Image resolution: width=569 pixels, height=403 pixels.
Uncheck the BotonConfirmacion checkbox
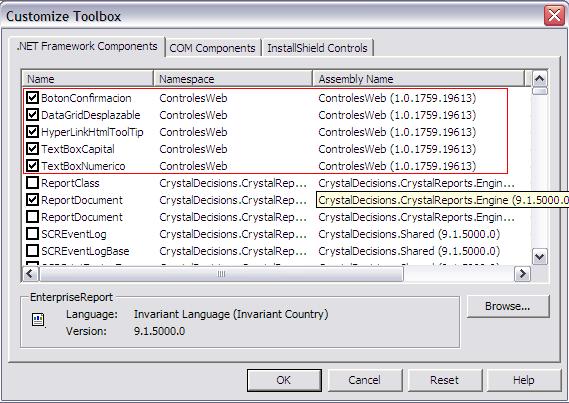click(x=32, y=98)
